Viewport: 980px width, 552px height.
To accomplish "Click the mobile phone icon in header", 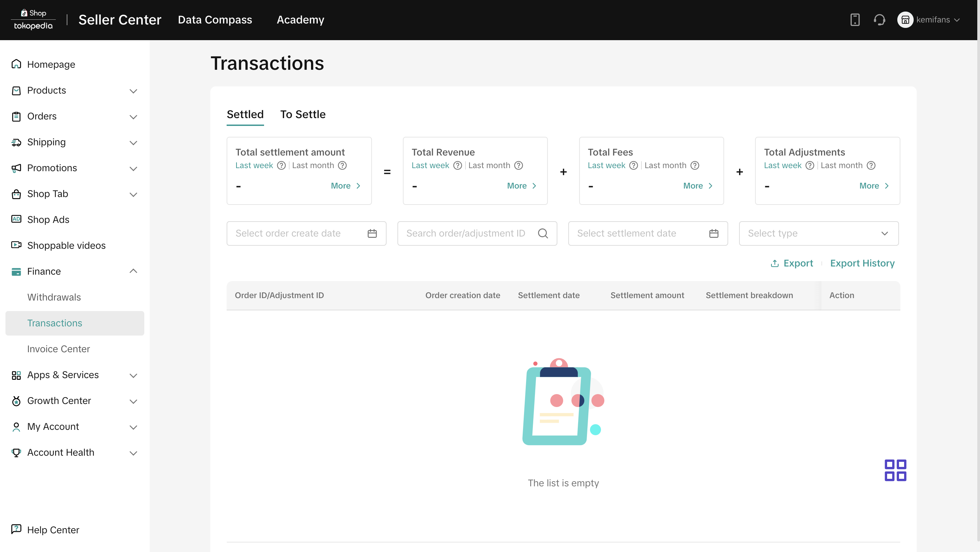I will 855,20.
